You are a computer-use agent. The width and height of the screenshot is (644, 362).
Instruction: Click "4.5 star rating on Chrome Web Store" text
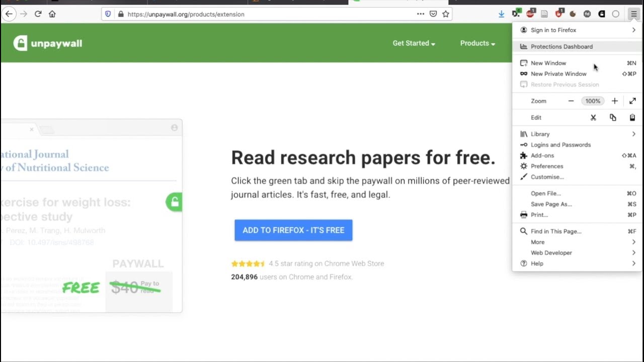click(x=326, y=263)
